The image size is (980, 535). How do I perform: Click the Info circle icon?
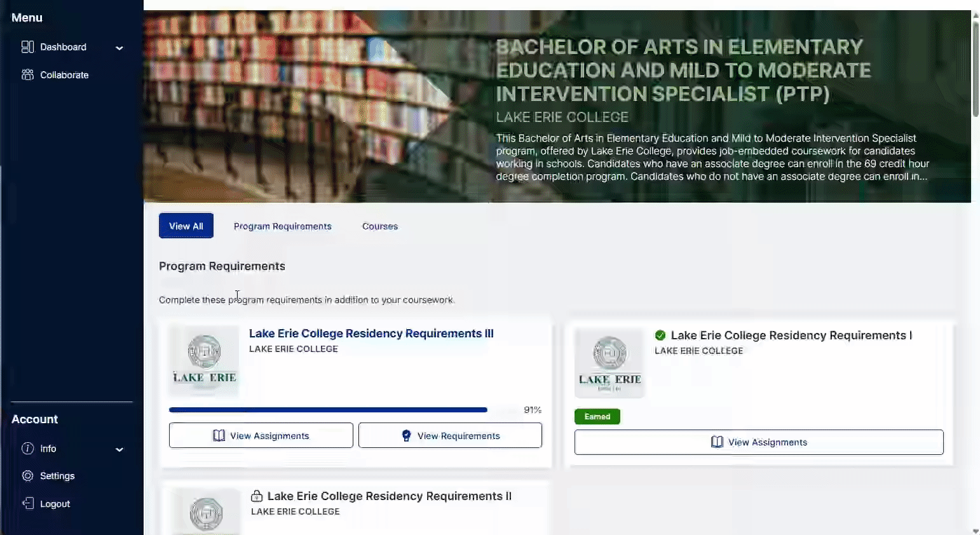27,449
